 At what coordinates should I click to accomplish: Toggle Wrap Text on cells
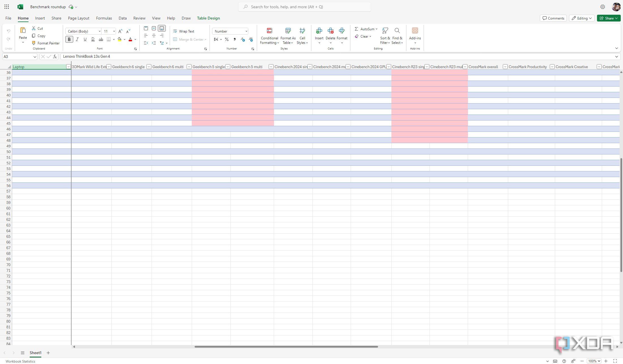click(184, 31)
